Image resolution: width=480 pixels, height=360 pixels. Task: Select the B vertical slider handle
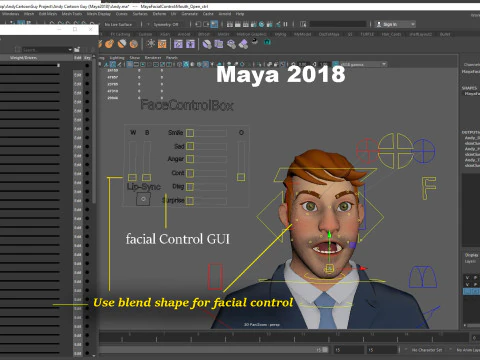point(147,177)
